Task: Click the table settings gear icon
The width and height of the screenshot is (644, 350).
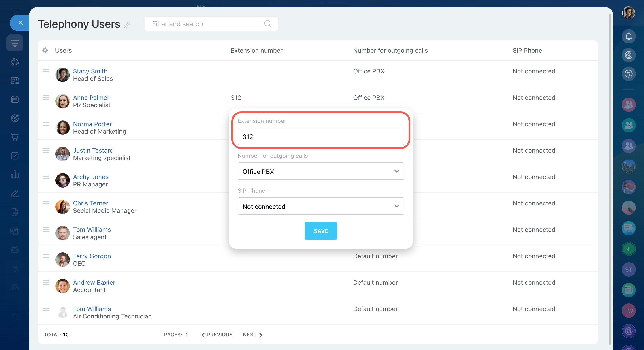Action: coord(45,51)
